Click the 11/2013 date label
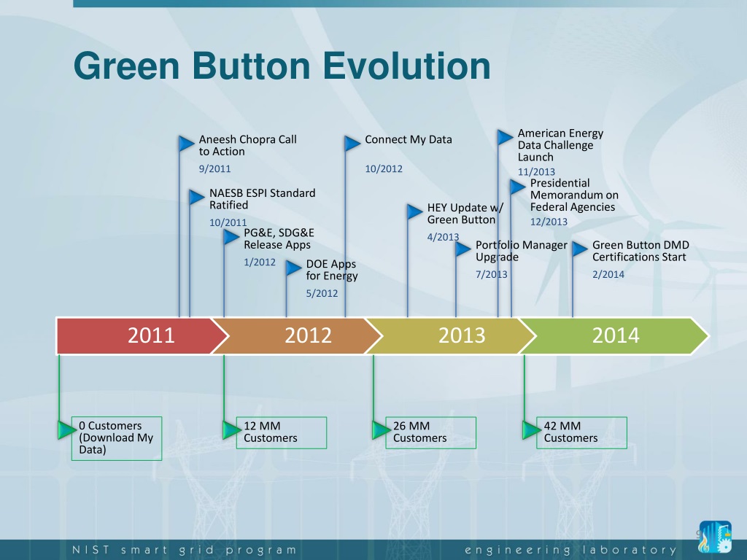This screenshot has height=560, width=747. click(x=536, y=172)
